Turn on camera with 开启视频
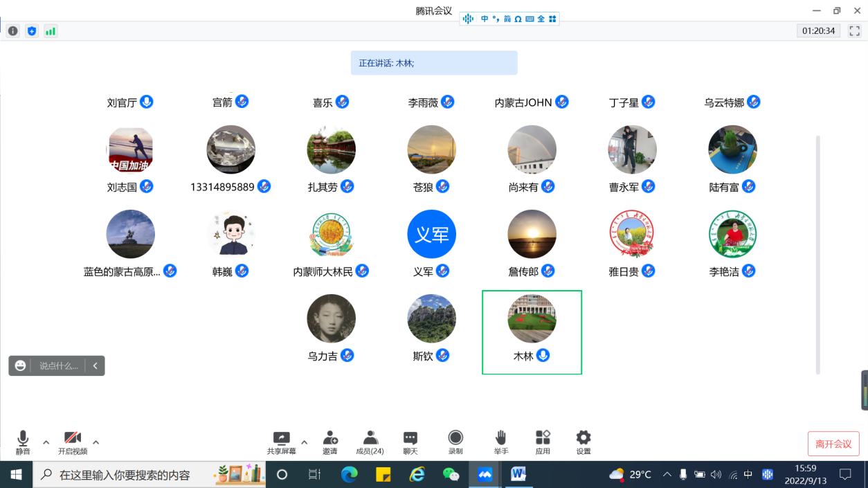Screen dimensions: 868x488 73,442
